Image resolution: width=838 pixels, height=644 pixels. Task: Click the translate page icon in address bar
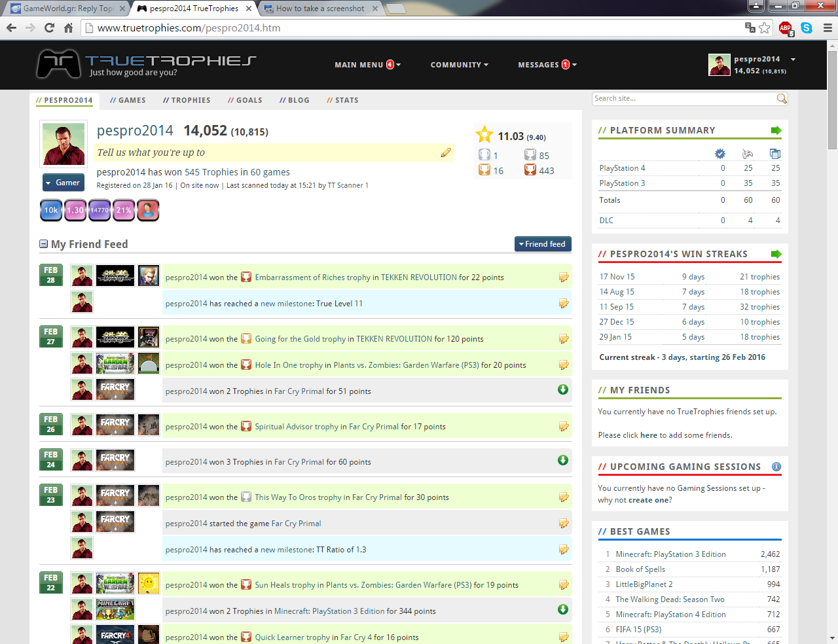[750, 27]
